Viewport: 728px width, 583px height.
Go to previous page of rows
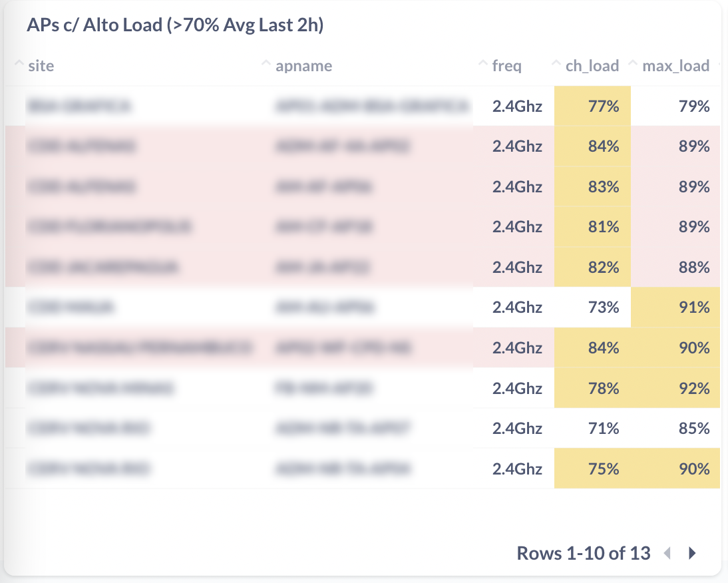click(667, 553)
